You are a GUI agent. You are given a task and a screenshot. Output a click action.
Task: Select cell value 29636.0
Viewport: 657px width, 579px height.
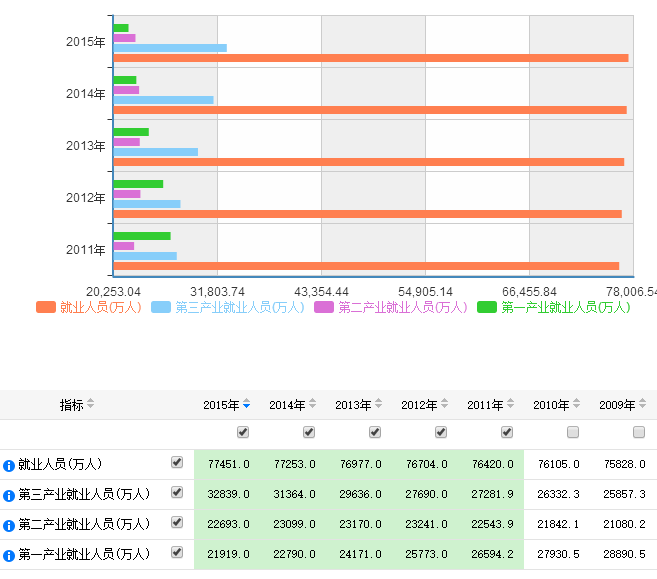(361, 494)
